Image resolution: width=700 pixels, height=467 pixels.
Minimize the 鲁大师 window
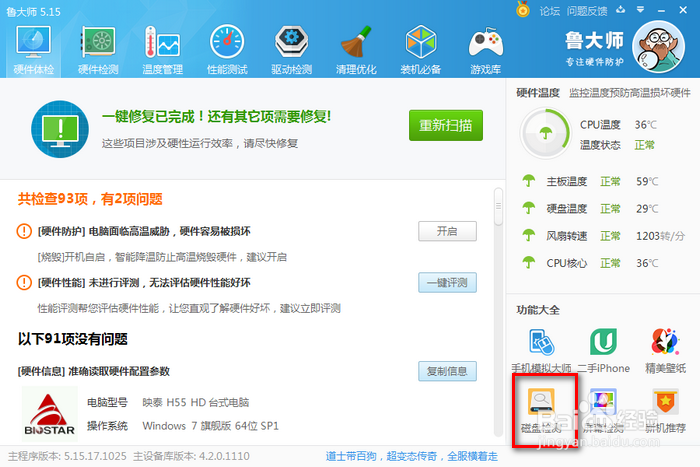[661, 10]
